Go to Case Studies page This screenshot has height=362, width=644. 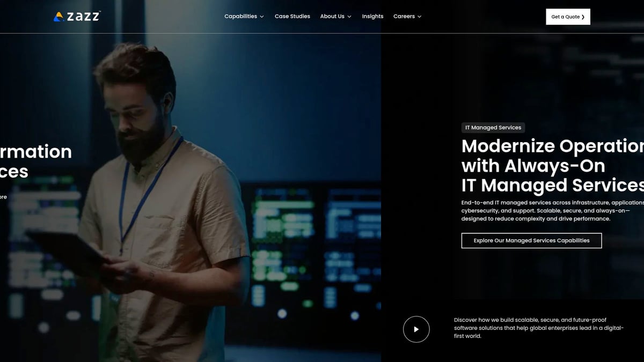point(292,17)
